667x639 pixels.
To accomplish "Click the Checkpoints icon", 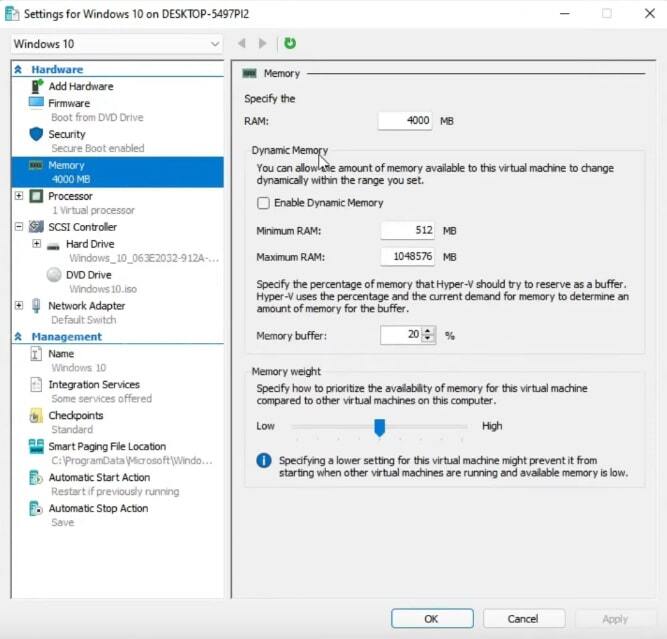I will click(x=36, y=415).
